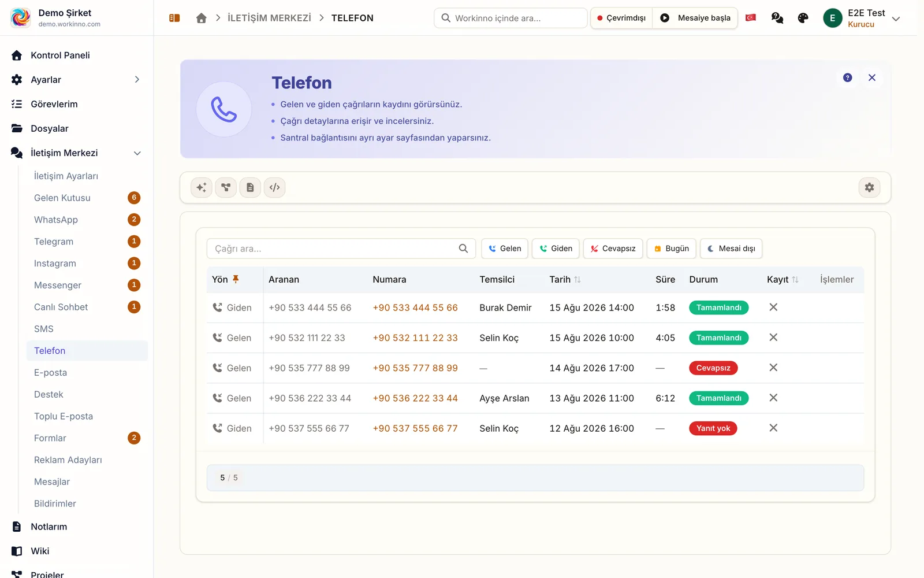Collapse İletişim Merkezi section chevron

point(137,153)
